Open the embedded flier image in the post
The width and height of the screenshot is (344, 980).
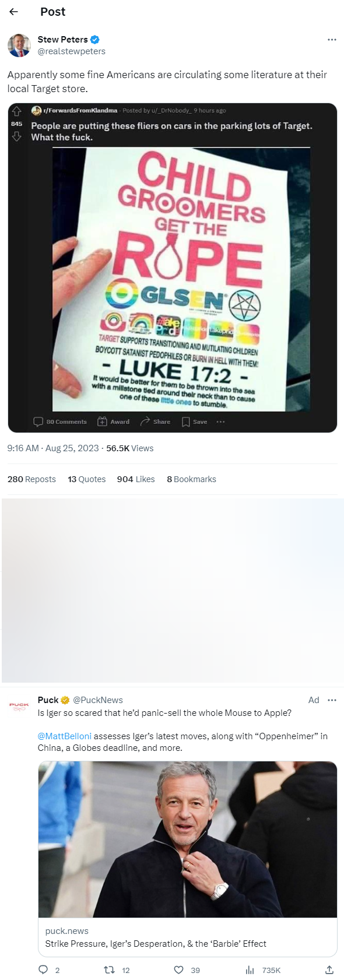click(173, 268)
